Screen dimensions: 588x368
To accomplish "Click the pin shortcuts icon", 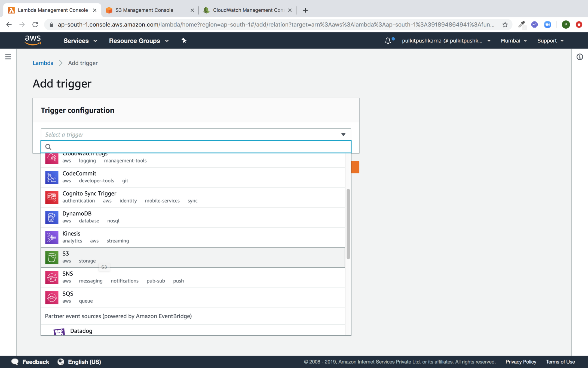I will click(x=184, y=41).
